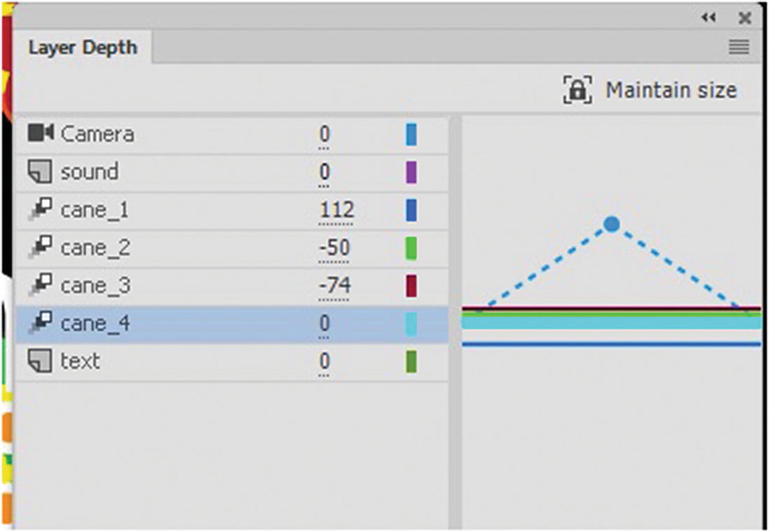Click the cane_1 layer icon
769x532 pixels.
(41, 210)
